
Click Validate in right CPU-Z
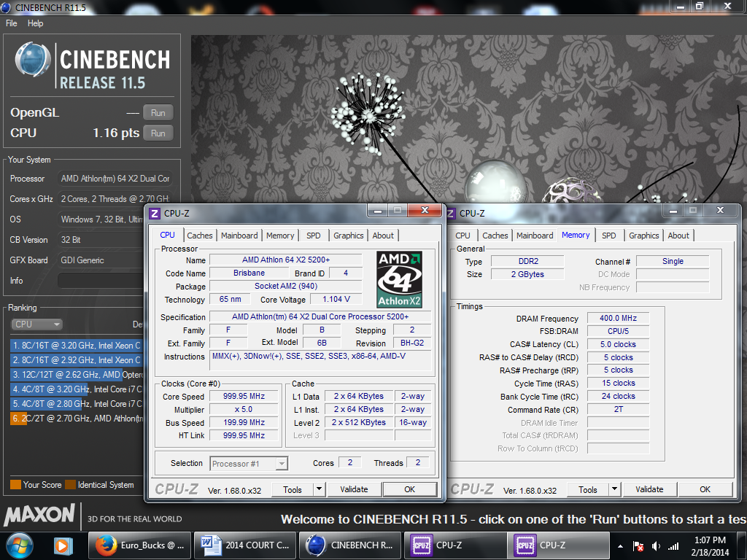tap(649, 489)
